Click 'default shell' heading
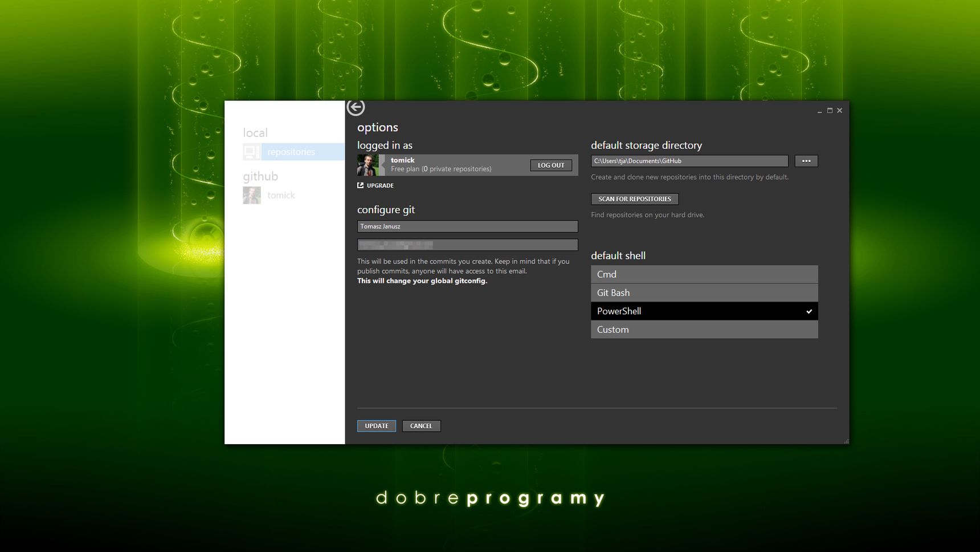 pyautogui.click(x=618, y=255)
